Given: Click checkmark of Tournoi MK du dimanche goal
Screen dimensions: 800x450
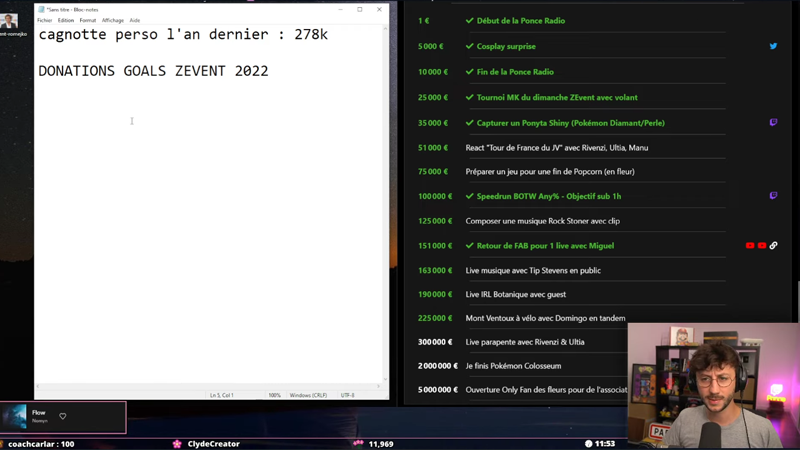Looking at the screenshot, I should click(469, 97).
